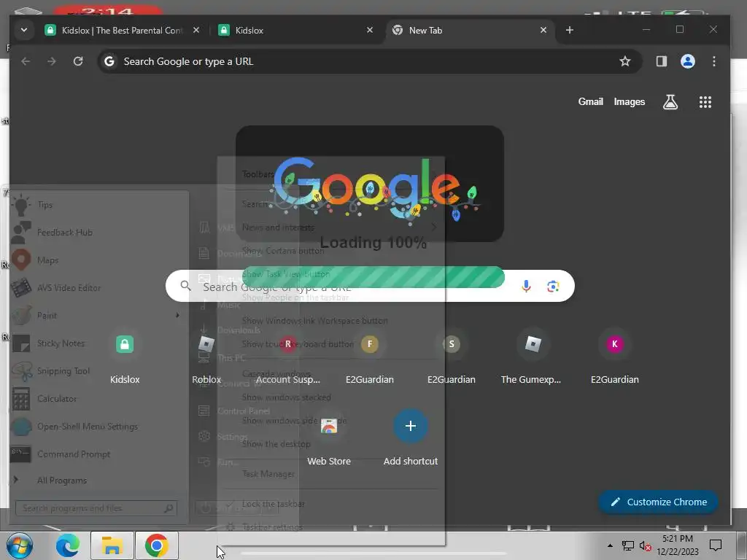This screenshot has width=747, height=560.
Task: Open the Roblox shortcut tile
Action: coord(206,357)
